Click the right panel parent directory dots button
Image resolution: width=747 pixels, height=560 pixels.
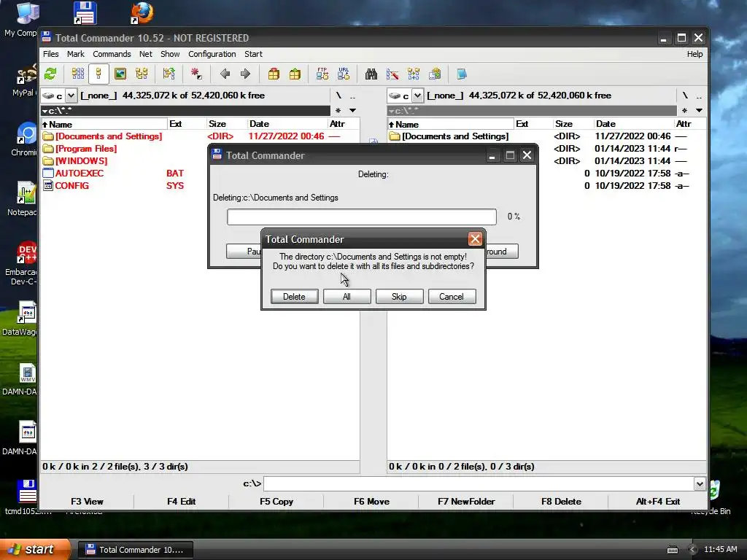[699, 96]
